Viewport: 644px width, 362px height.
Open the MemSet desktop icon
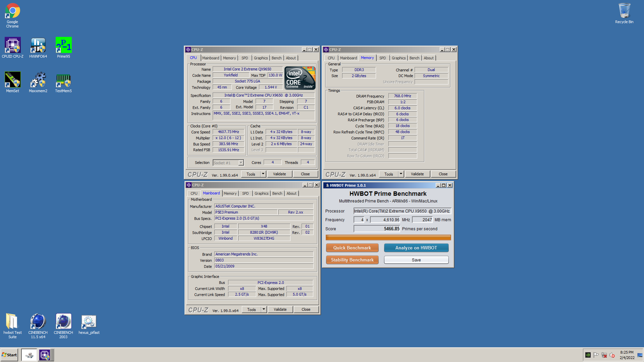pyautogui.click(x=12, y=82)
